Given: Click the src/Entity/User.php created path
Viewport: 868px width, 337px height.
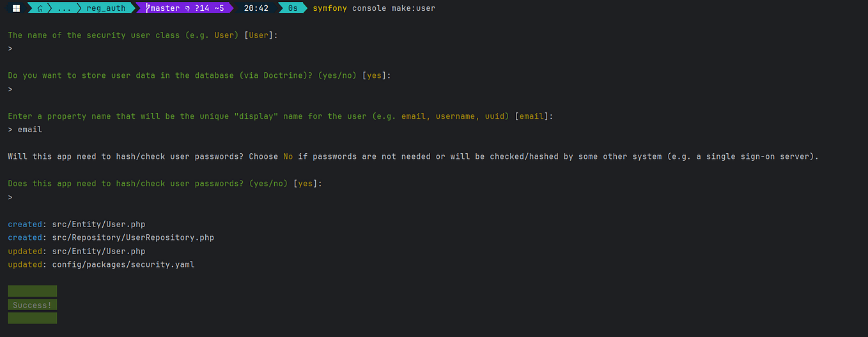Looking at the screenshot, I should pos(99,224).
